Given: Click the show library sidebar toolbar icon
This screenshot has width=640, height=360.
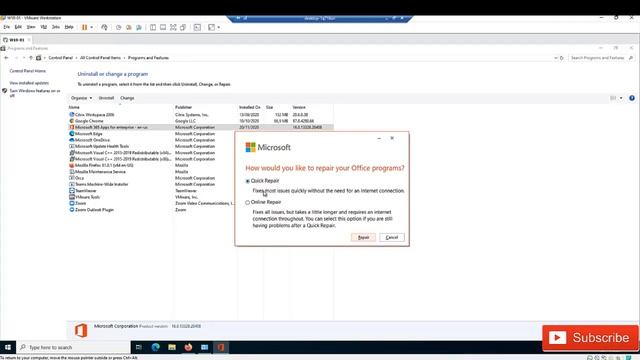Looking at the screenshot, I should (x=153, y=27).
